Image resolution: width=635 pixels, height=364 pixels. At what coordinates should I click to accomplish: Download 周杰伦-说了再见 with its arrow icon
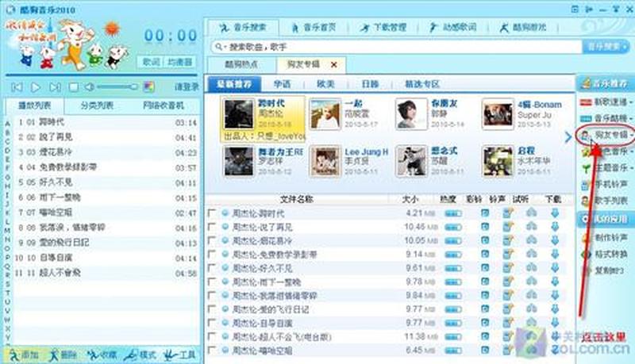[x=555, y=227]
